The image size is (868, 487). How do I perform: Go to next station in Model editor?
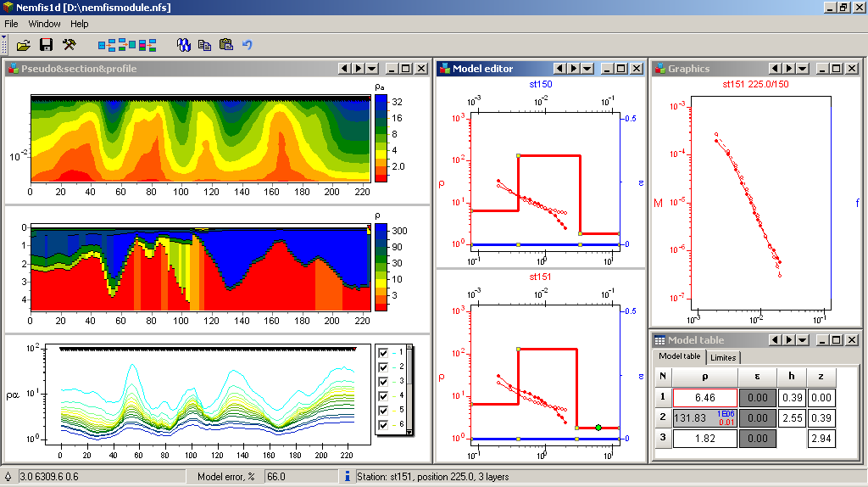coord(573,69)
